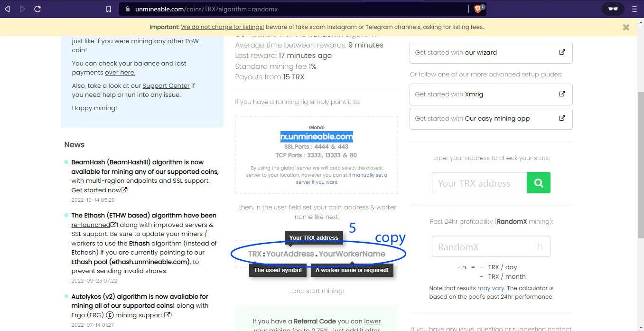Screen dimensions: 644x331
Task: Go forward with the browser forward arrow
Action: [22, 9]
